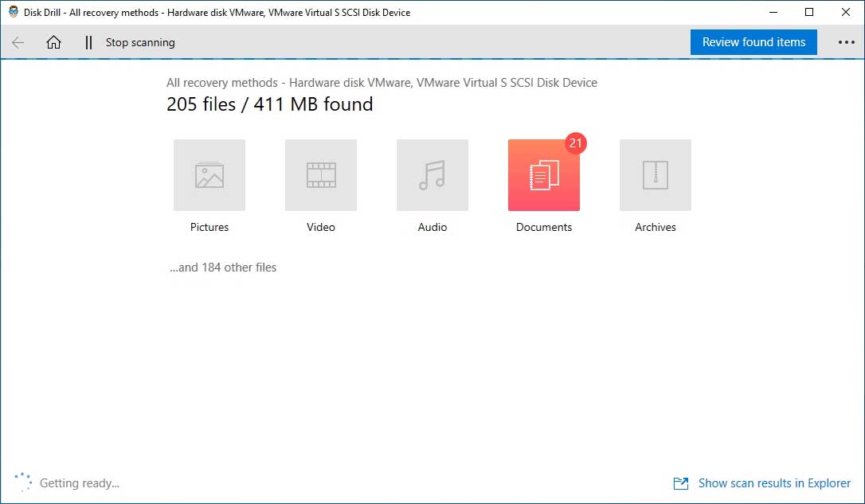Select the Archives category tile

click(656, 175)
